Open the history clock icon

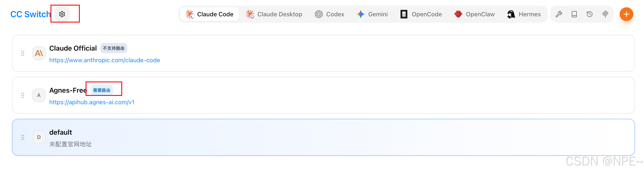(x=589, y=14)
